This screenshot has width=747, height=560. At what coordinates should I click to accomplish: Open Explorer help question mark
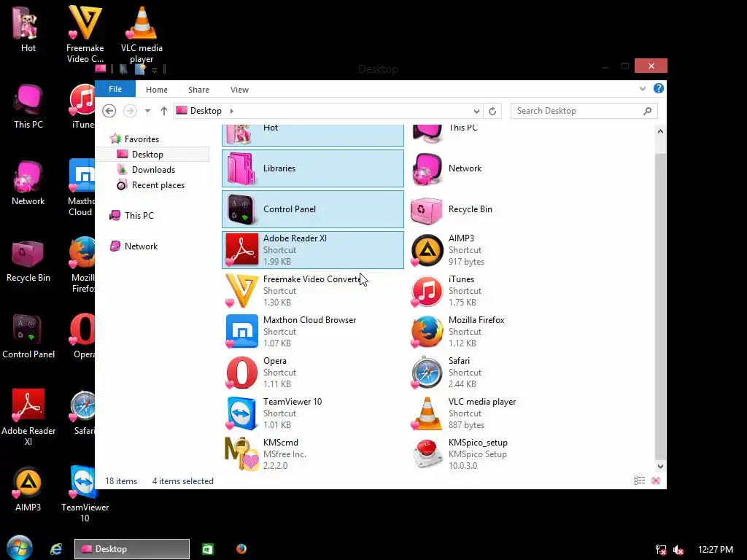click(x=659, y=88)
